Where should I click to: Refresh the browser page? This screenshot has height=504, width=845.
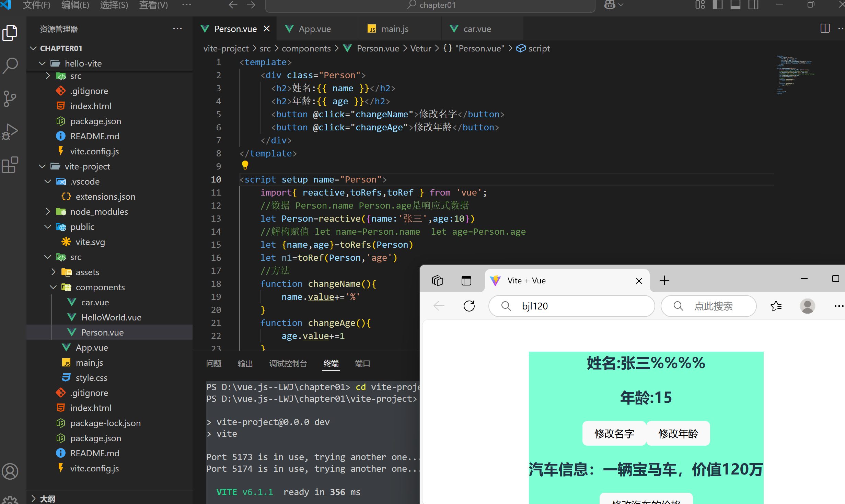[469, 306]
